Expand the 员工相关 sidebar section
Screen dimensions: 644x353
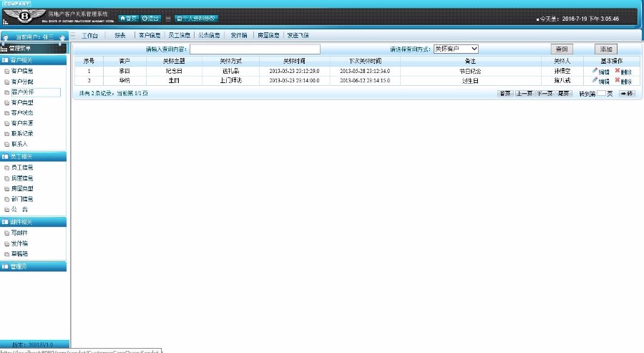33,157
